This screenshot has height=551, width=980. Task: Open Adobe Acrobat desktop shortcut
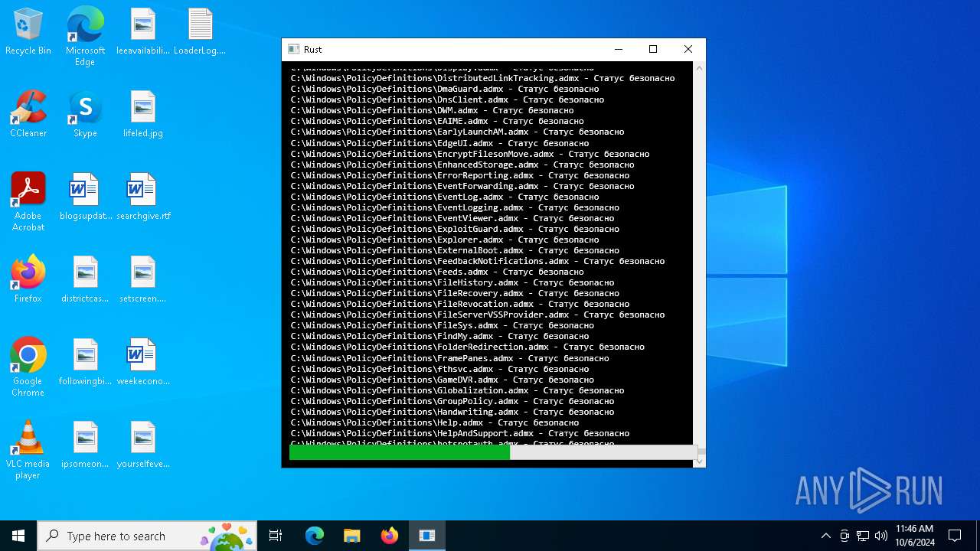click(x=28, y=203)
